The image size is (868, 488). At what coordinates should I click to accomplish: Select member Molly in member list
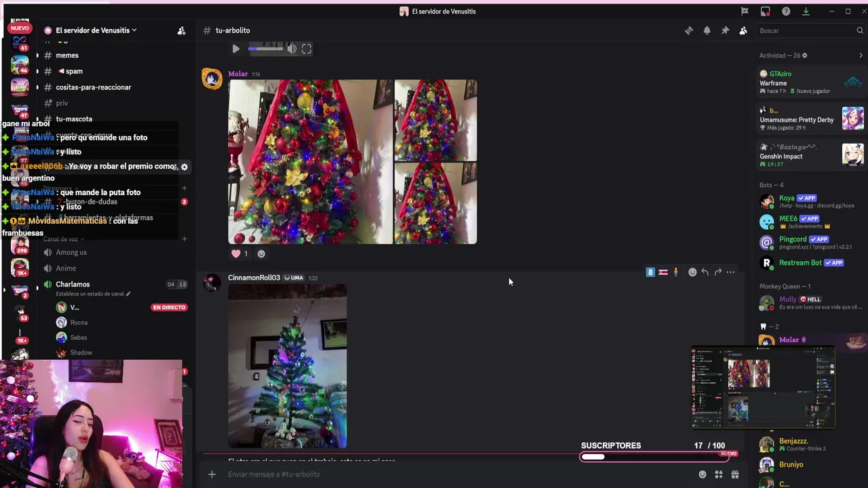click(x=810, y=303)
